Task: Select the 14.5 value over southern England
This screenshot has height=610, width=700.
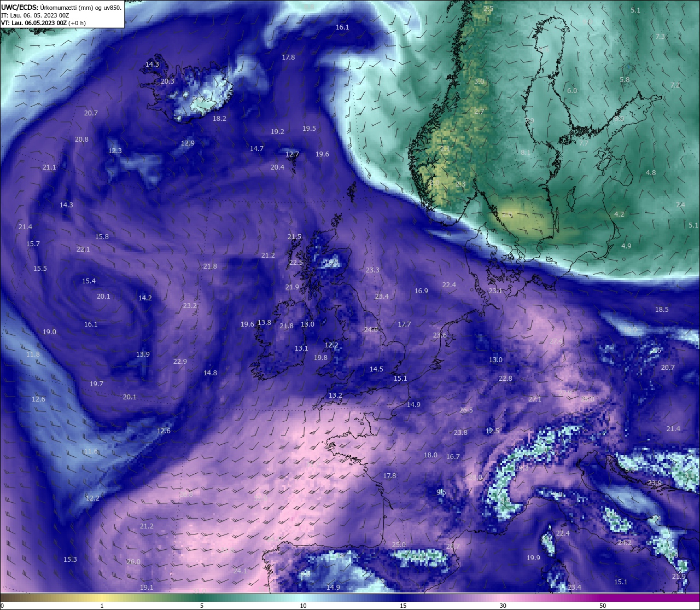Action: tap(376, 369)
